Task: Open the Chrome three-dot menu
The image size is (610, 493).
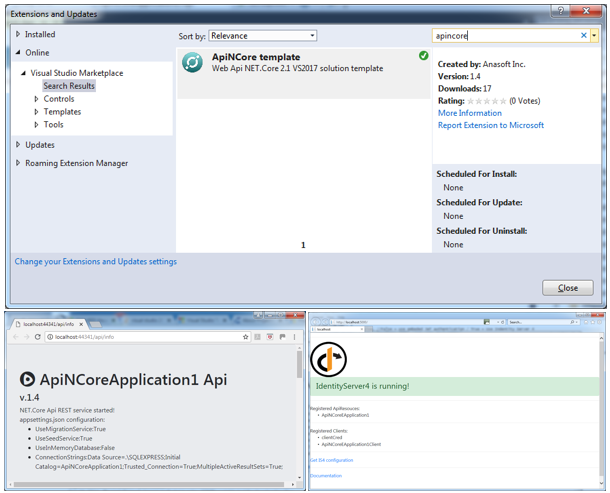Action: coord(294,337)
